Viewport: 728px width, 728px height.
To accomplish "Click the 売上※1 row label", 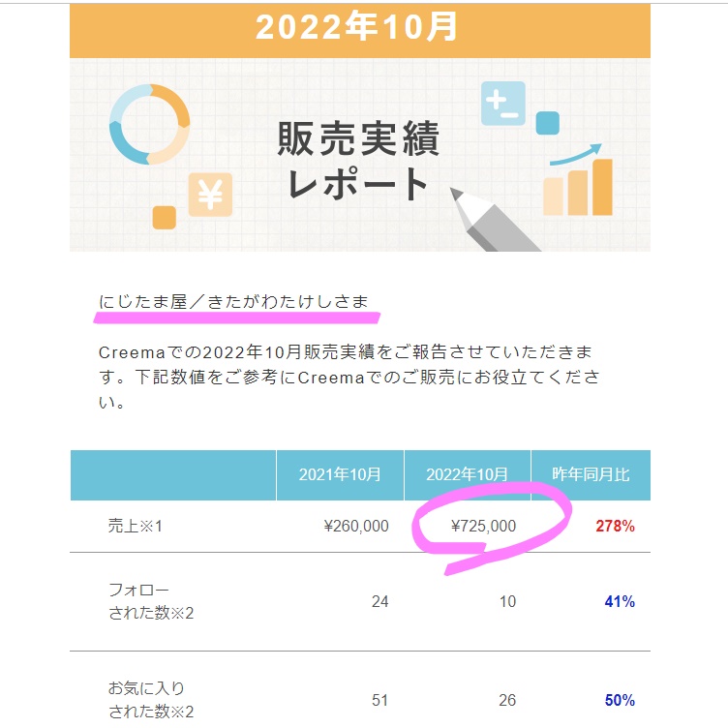I will coord(136,526).
